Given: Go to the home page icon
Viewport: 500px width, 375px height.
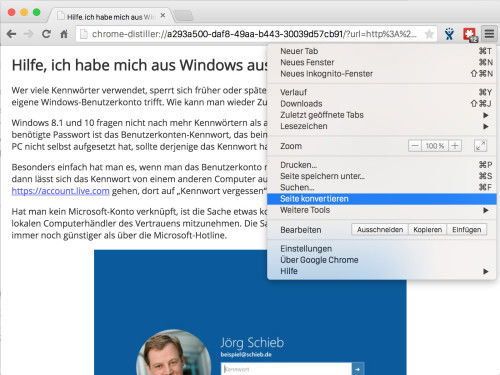Looking at the screenshot, I should [64, 34].
